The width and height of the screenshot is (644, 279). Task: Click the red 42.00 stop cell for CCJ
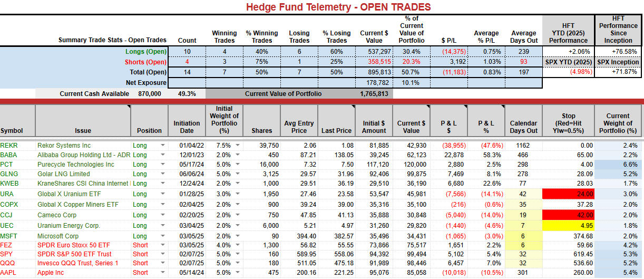pos(568,215)
